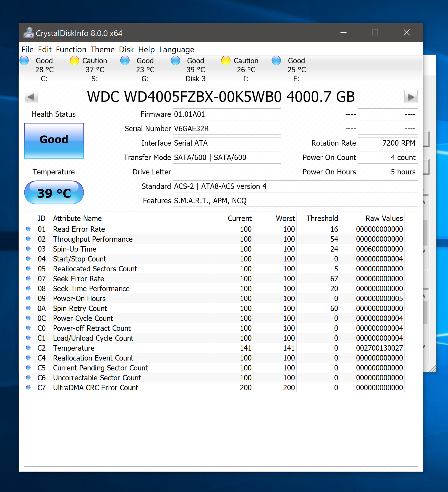The image size is (448, 492).
Task: Click status dot for Load/Unload Cycle Count
Action: tap(28, 338)
